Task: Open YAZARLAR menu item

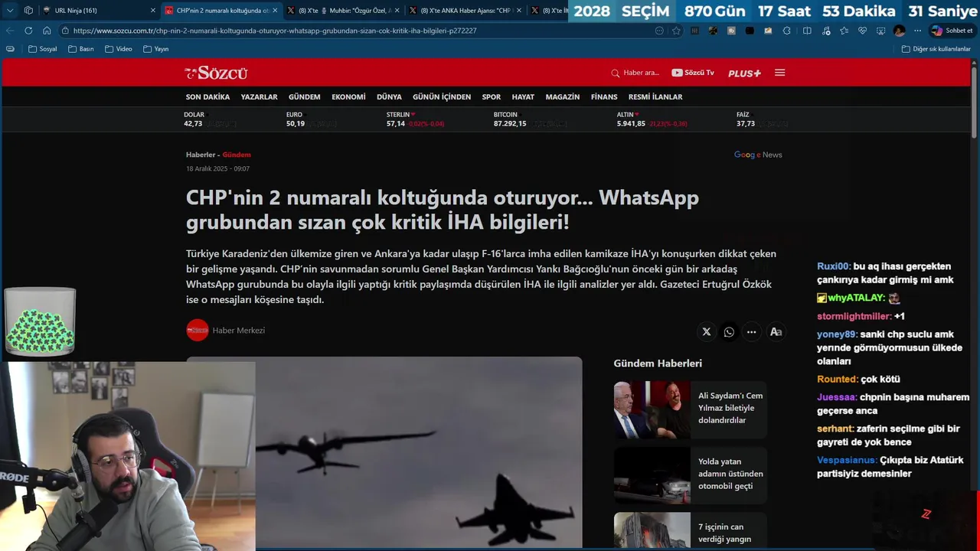Action: [259, 97]
